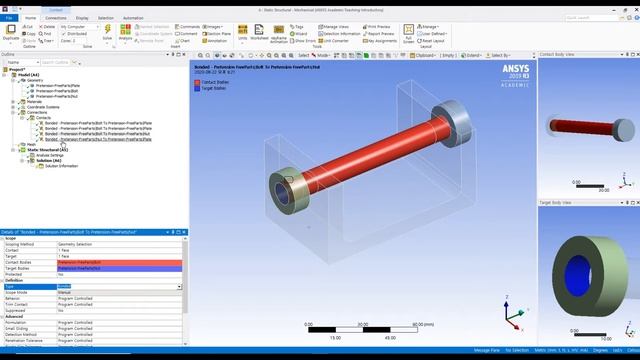Switch to the Selection ribbon tab
Screen dimensions: 640x360
point(106,18)
